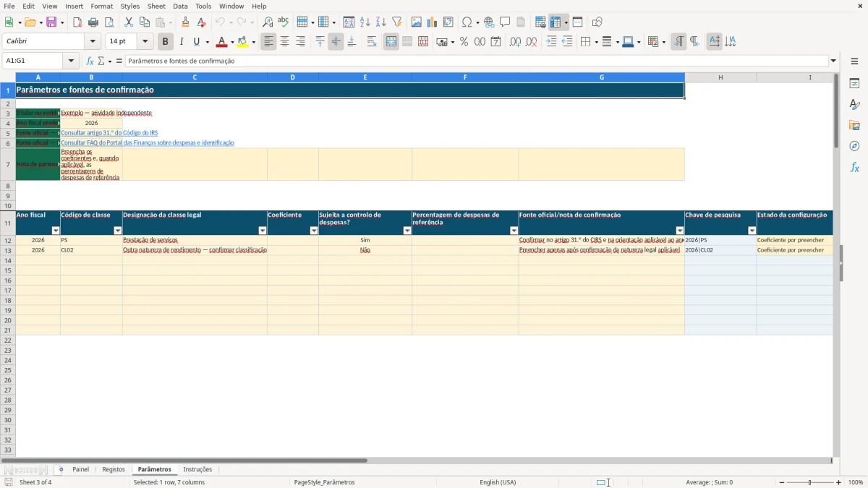Toggle Center Horizontally alignment
The width and height of the screenshot is (868, 488).
pos(285,42)
